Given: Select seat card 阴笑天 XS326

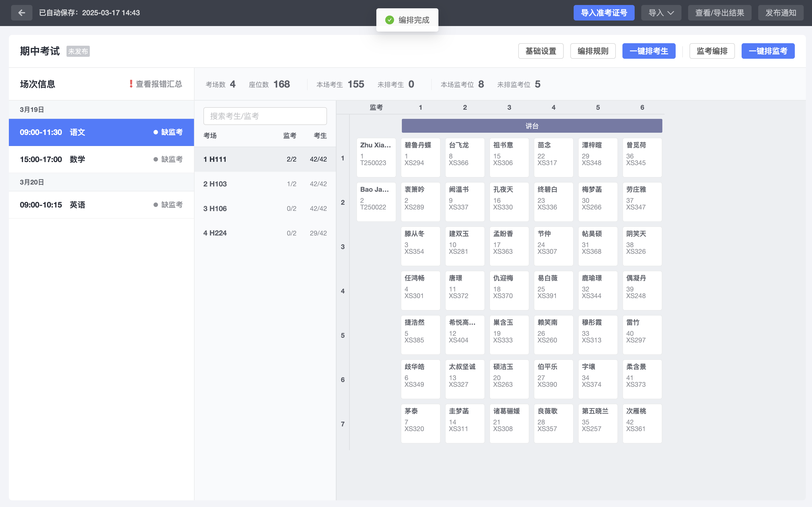Looking at the screenshot, I should coord(642,246).
